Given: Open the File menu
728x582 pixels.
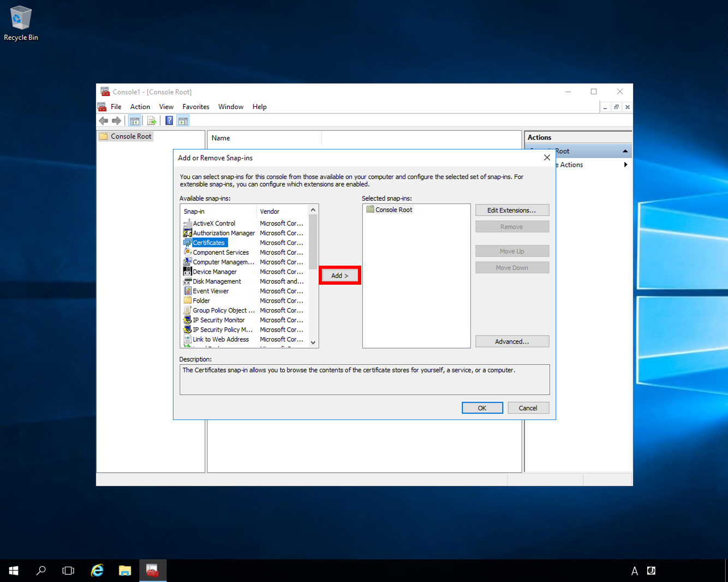Looking at the screenshot, I should coord(116,107).
